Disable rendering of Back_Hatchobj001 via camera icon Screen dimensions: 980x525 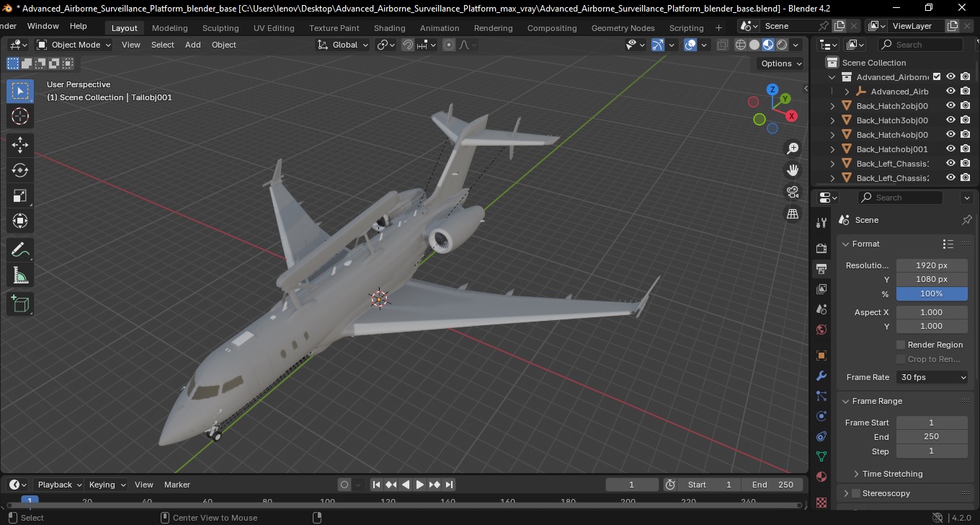click(965, 149)
